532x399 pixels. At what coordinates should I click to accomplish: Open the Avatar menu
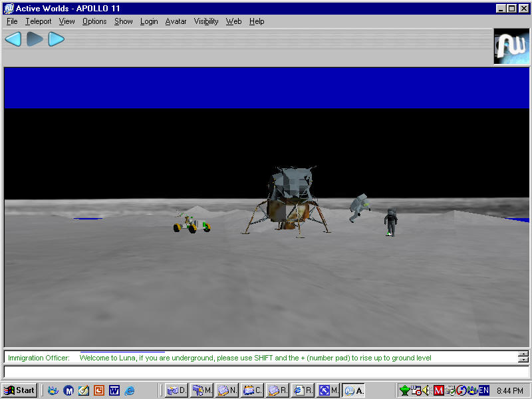[176, 21]
